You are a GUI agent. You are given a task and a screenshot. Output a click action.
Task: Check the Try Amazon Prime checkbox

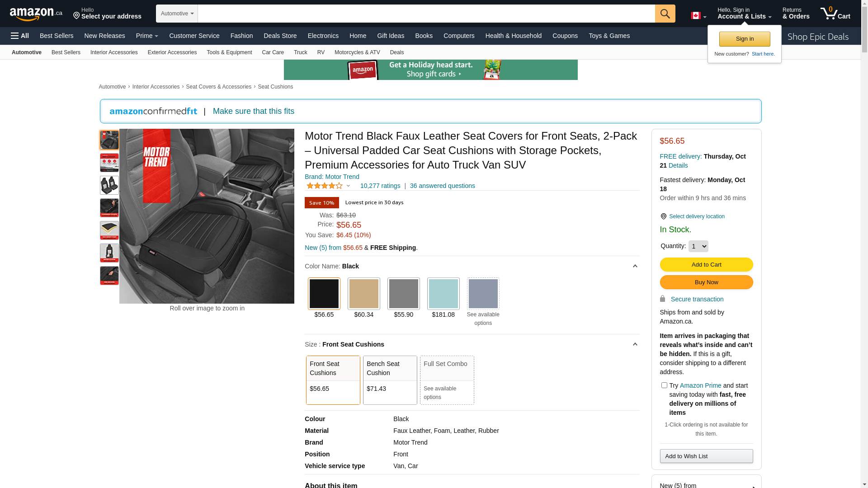pos(664,385)
